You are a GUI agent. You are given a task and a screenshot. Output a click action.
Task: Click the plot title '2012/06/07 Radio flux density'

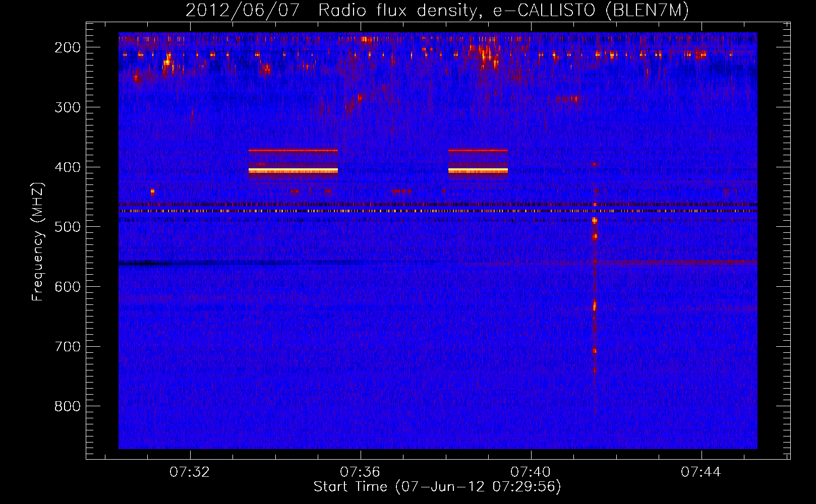pos(437,11)
